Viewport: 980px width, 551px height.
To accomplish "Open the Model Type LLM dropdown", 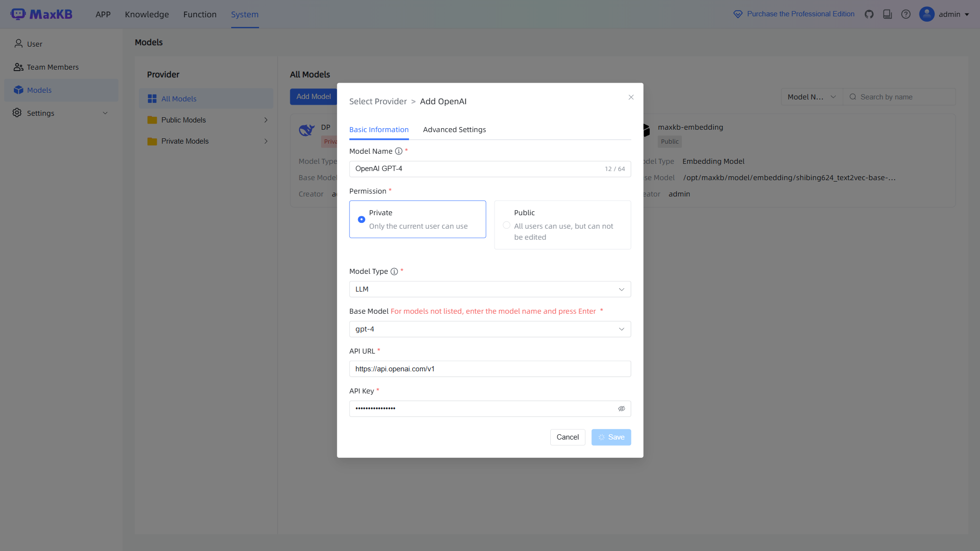I will 489,289.
